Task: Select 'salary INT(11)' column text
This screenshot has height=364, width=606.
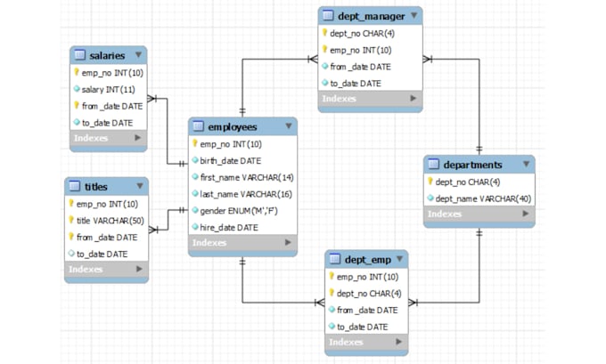Action: point(108,90)
